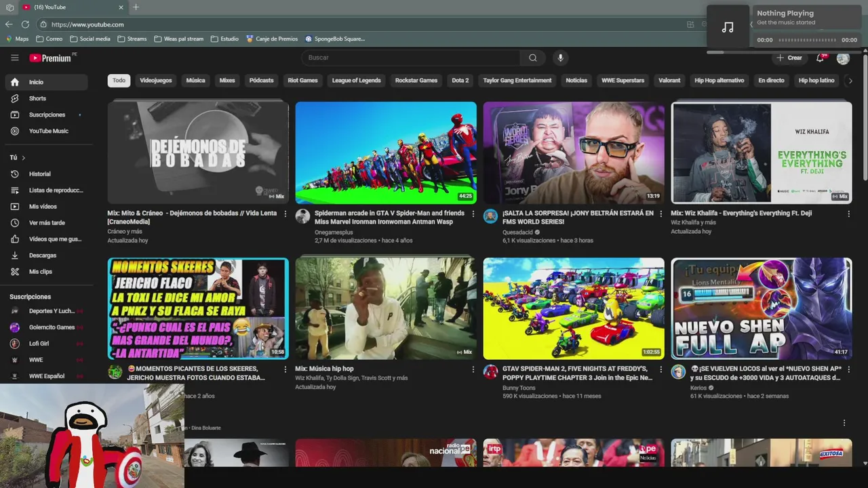Open Descargas in the sidebar
Image resolution: width=868 pixels, height=488 pixels.
click(x=44, y=256)
